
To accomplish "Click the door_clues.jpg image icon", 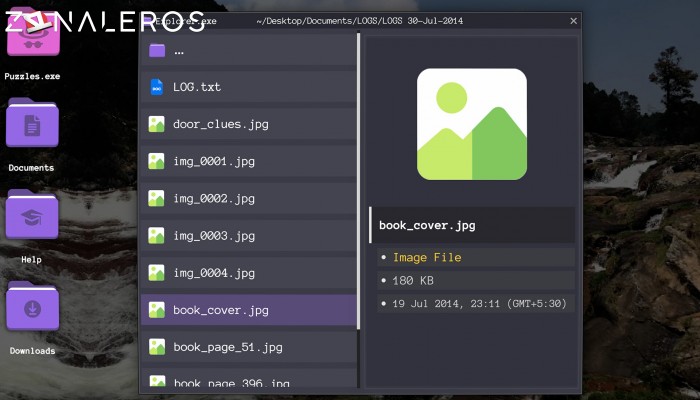I will coord(156,124).
